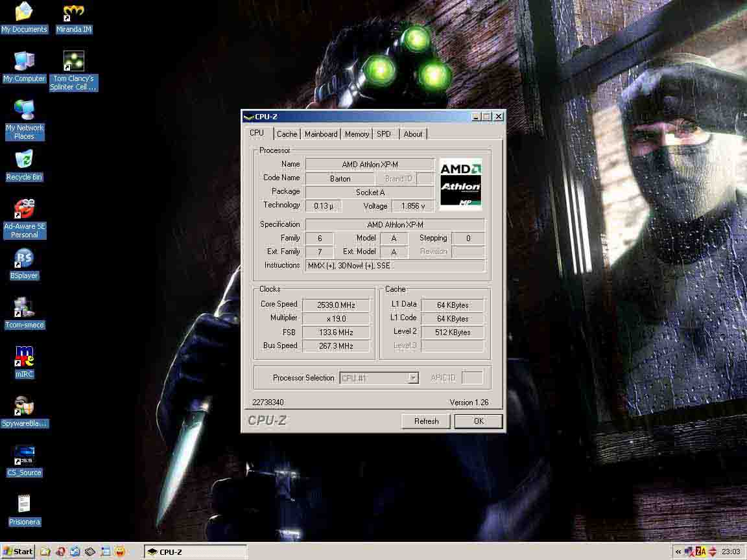Screen dimensions: 747x560
Task: Open the Memory tab
Action: [357, 134]
